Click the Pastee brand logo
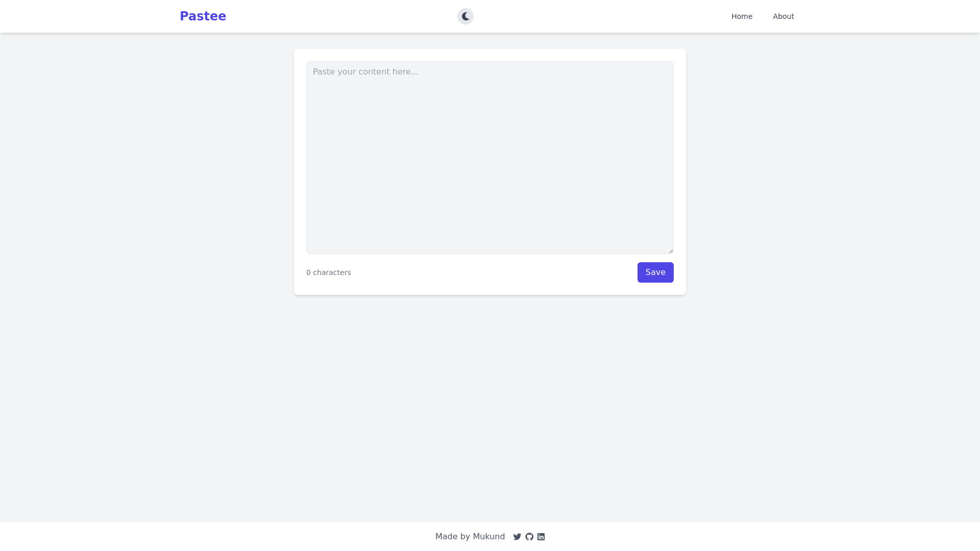Viewport: 980px width, 551px height. tap(203, 16)
